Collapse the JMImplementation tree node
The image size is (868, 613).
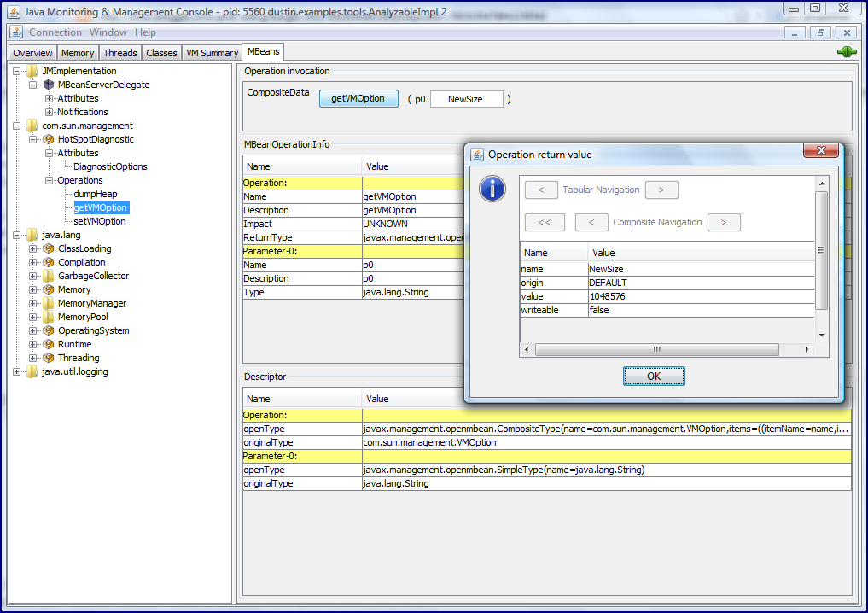pos(16,72)
